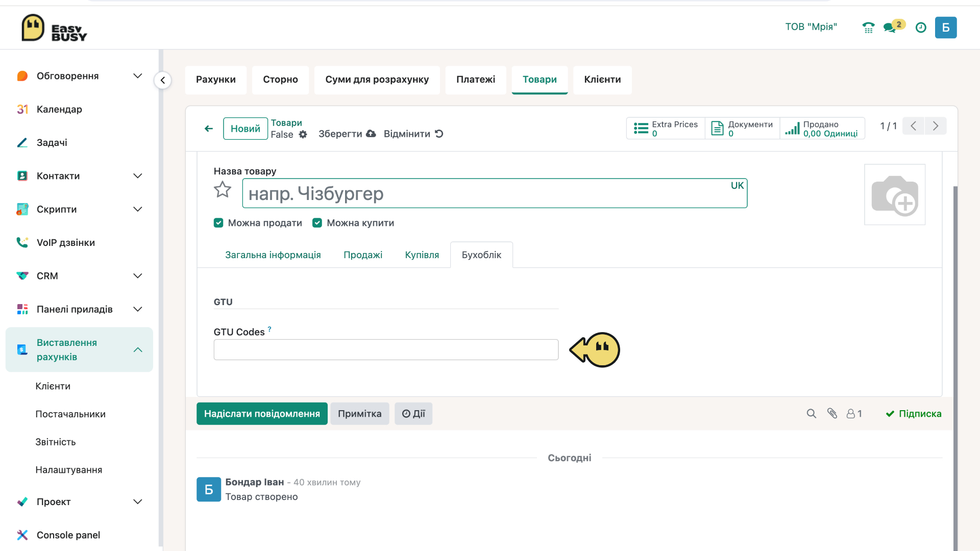This screenshot has height=551, width=980.
Task: Expand the Проект sidebar section
Action: [137, 502]
